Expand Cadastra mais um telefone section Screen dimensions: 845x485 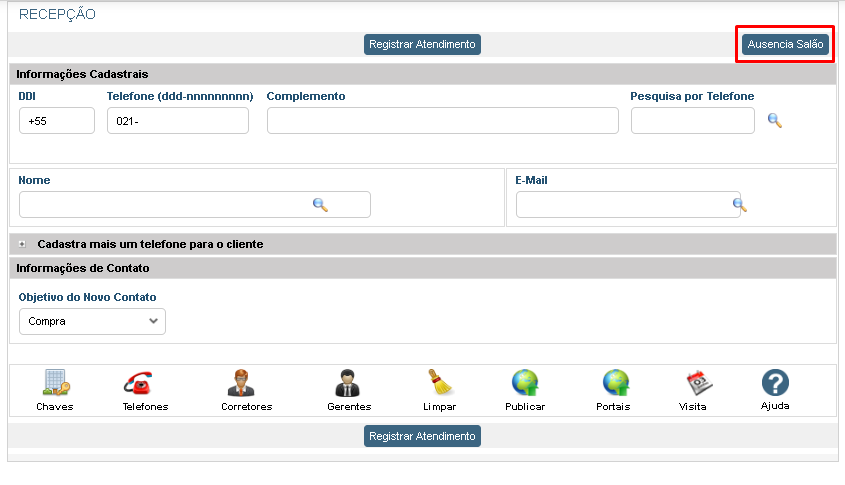pos(22,244)
